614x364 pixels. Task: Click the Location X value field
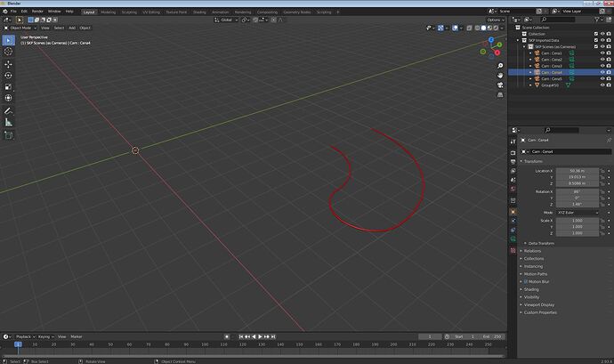coord(578,171)
